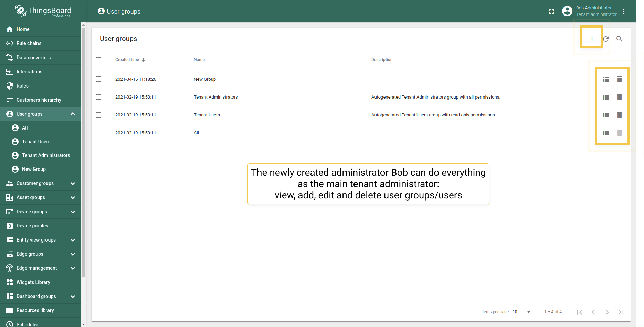
Task: Expand Device groups in sidebar
Action: 73,212
